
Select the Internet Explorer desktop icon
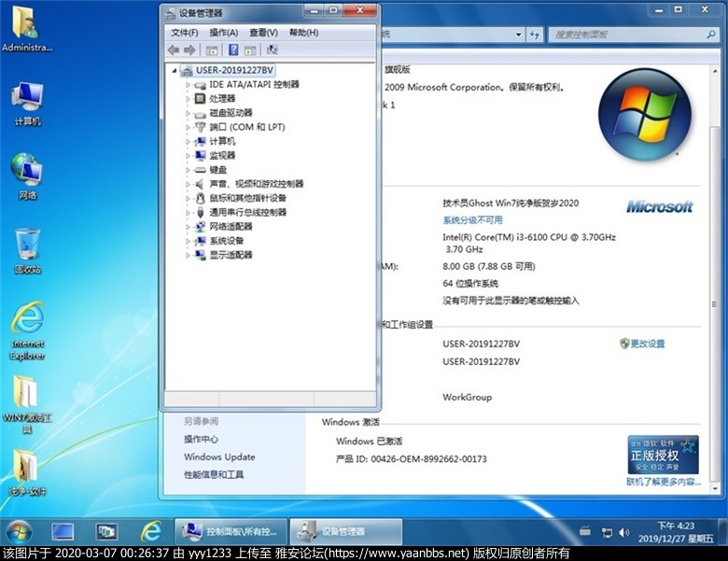pyautogui.click(x=27, y=318)
